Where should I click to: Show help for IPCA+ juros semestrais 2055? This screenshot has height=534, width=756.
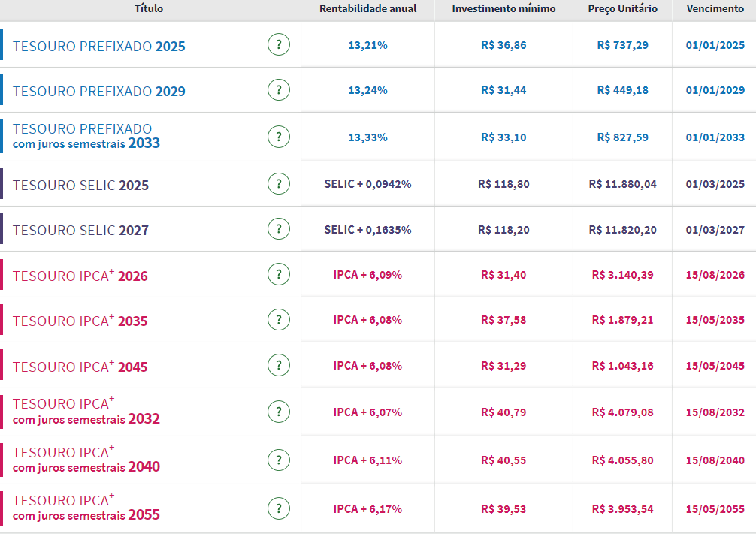278,509
